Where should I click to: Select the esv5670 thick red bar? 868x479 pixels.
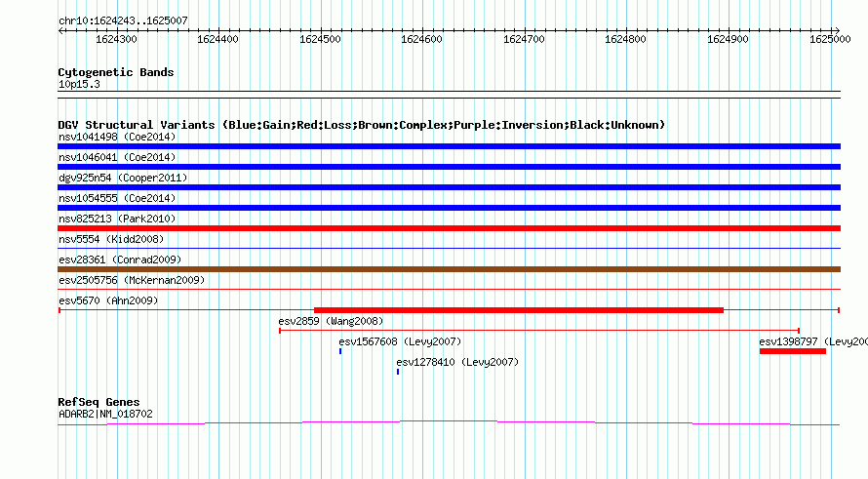519,310
